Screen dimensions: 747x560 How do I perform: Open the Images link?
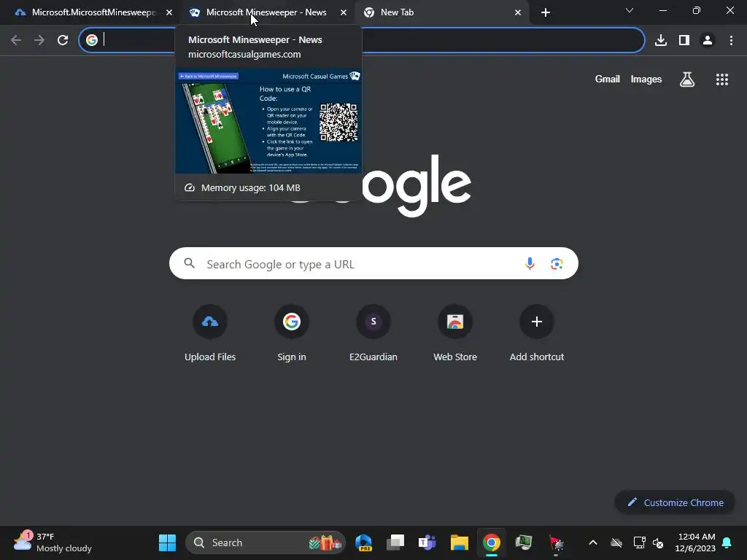(646, 79)
